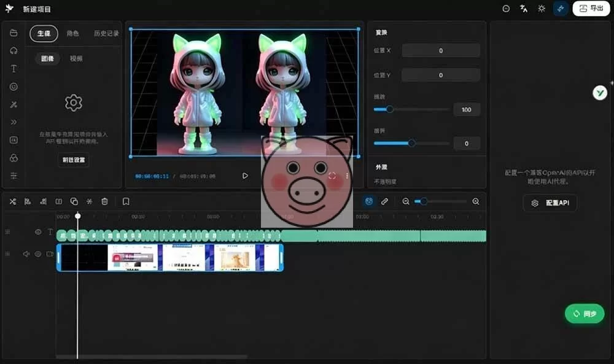Click the split-view compare timeline tool
The image size is (614, 364).
tap(59, 201)
